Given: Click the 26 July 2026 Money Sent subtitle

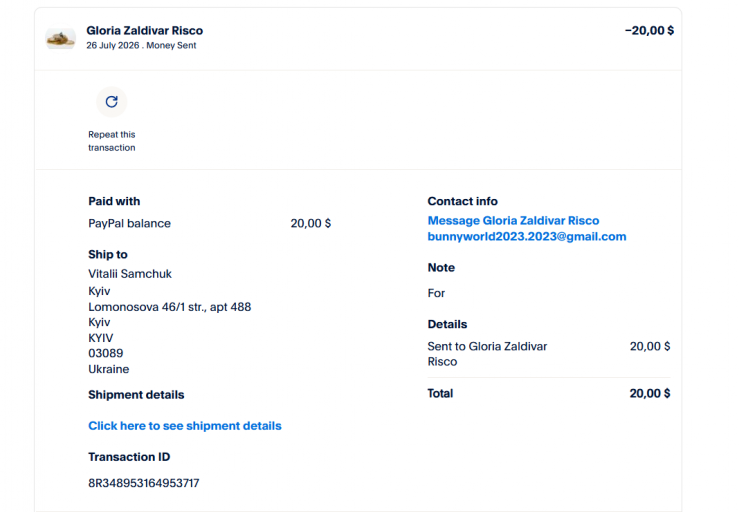Looking at the screenshot, I should coord(141,45).
